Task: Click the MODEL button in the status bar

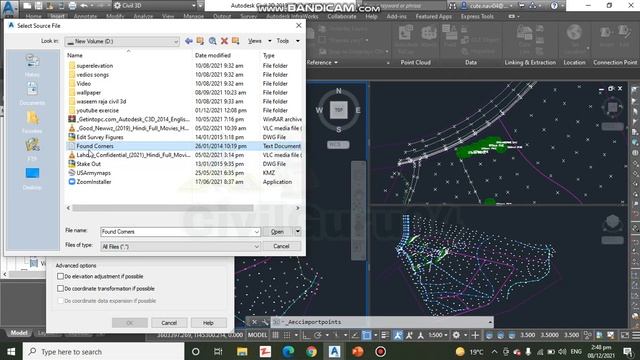Action: click(x=258, y=335)
